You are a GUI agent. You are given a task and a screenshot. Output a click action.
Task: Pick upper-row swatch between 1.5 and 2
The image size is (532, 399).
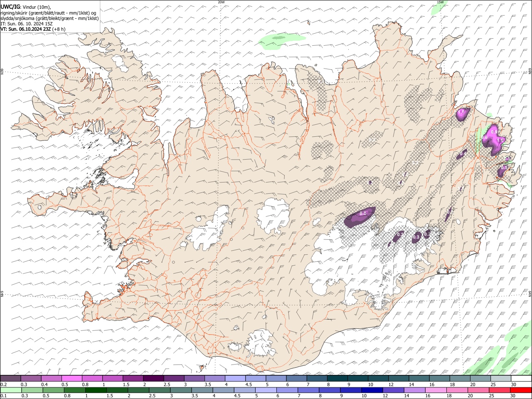point(133,378)
